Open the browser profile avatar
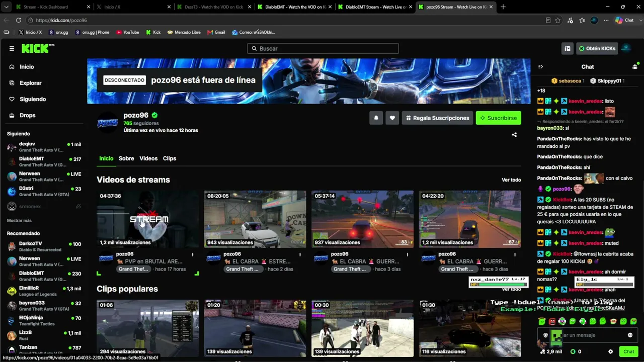Viewport: 644px width, 362px height. (594, 20)
